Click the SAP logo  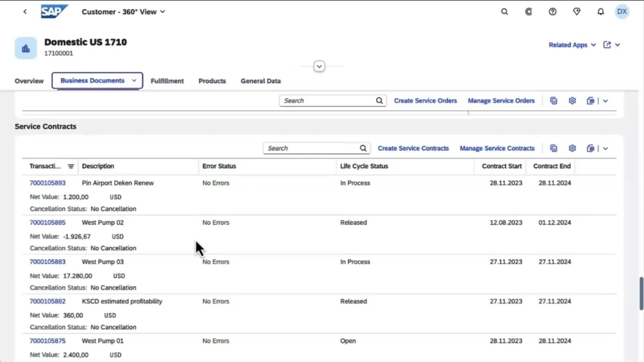54,11
